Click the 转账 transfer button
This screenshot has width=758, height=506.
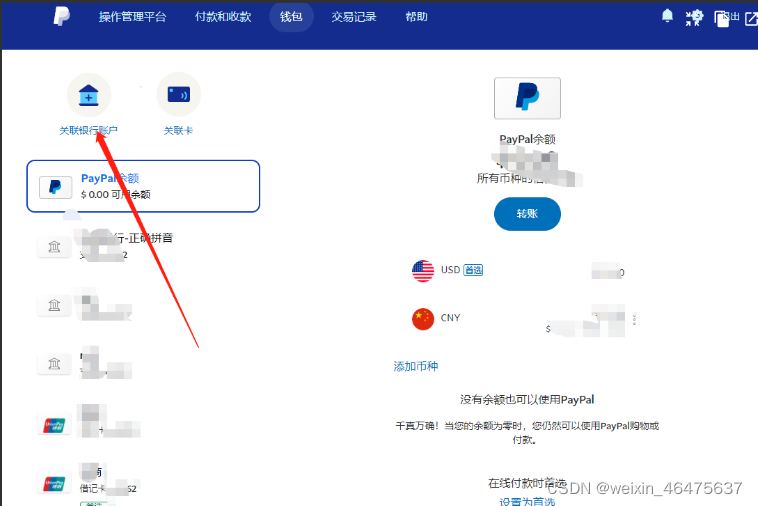527,214
